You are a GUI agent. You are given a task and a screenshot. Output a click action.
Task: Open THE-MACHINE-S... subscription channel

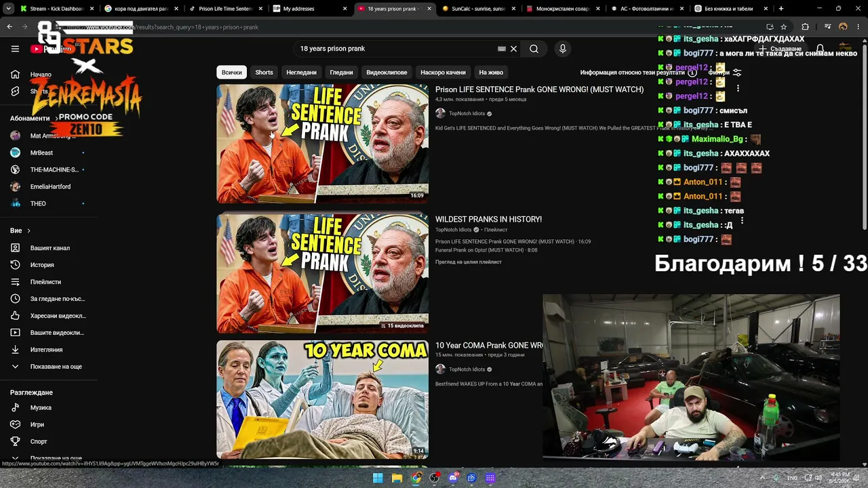pos(46,169)
